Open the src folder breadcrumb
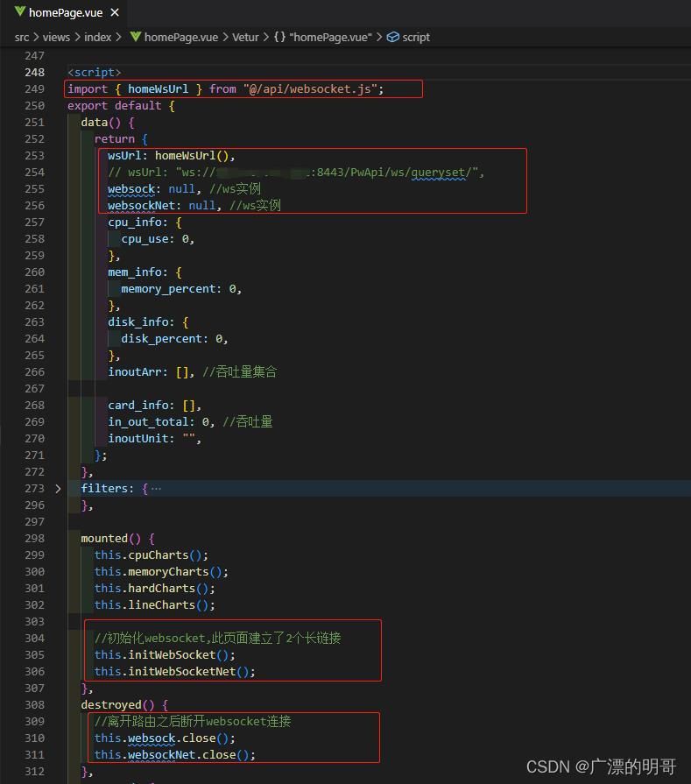Image resolution: width=691 pixels, height=784 pixels. click(22, 37)
